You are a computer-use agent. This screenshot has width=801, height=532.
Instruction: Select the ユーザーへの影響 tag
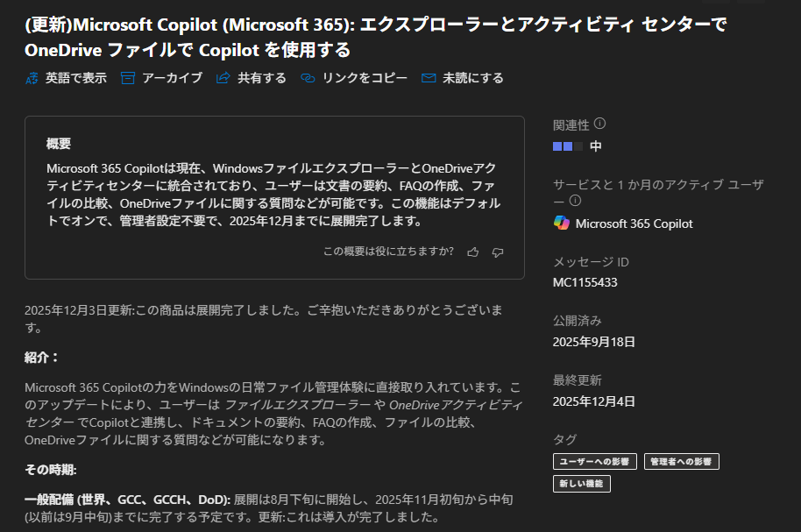(595, 461)
